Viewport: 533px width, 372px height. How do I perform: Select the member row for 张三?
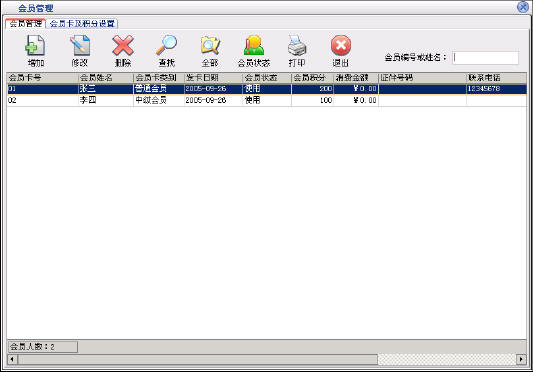pyautogui.click(x=267, y=89)
